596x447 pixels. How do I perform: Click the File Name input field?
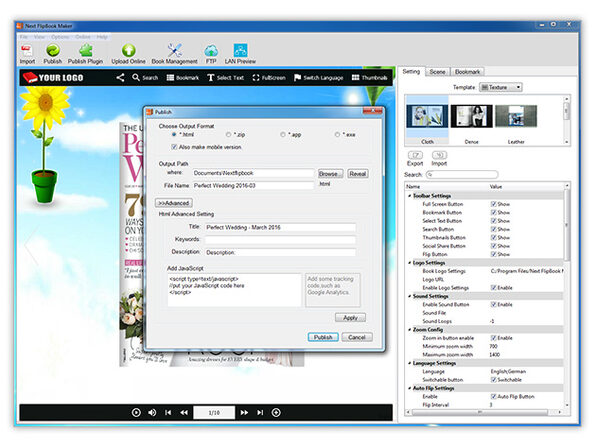pos(253,185)
